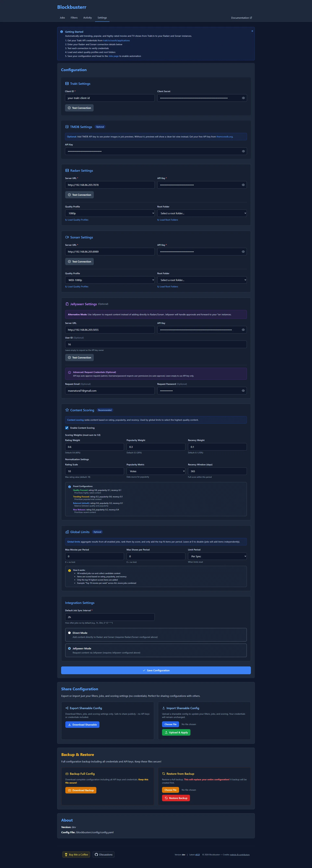Image resolution: width=312 pixels, height=868 pixels.
Task: Open the trakt.tv/oauth/applications link
Action: coord(116,40)
